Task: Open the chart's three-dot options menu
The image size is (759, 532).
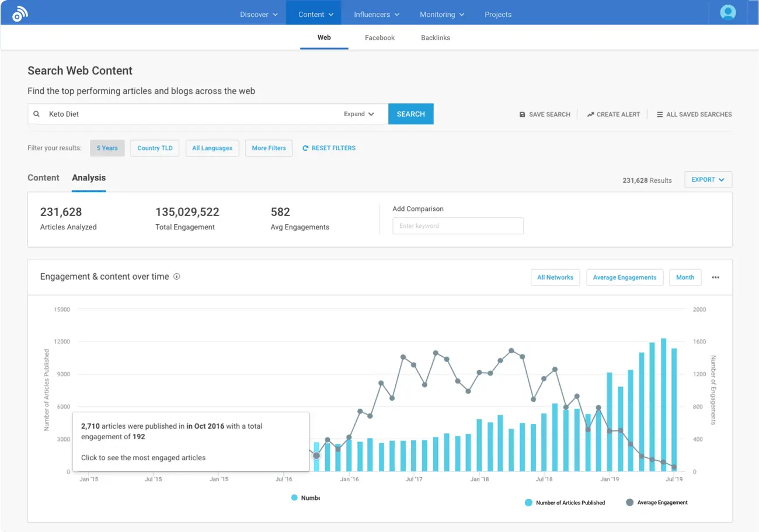Action: pos(716,277)
